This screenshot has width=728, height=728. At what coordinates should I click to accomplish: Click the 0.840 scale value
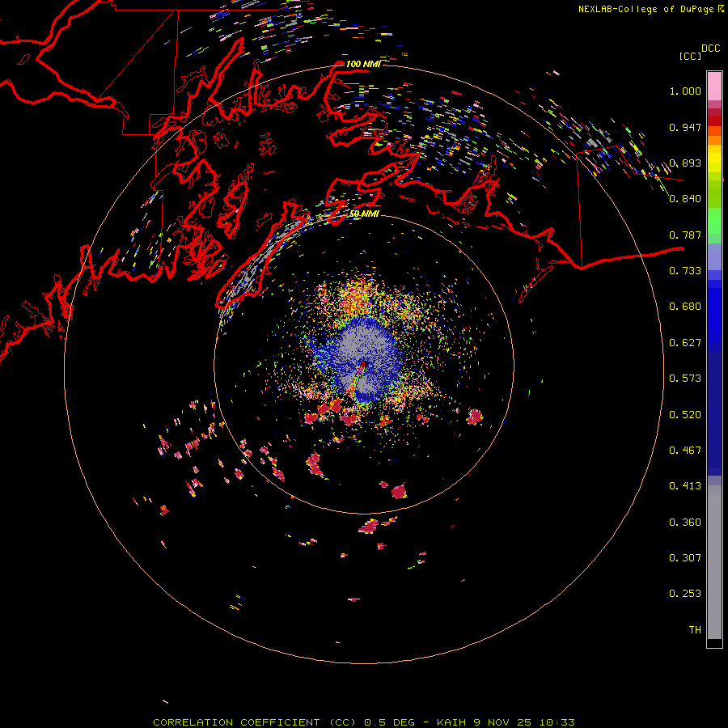coord(685,199)
